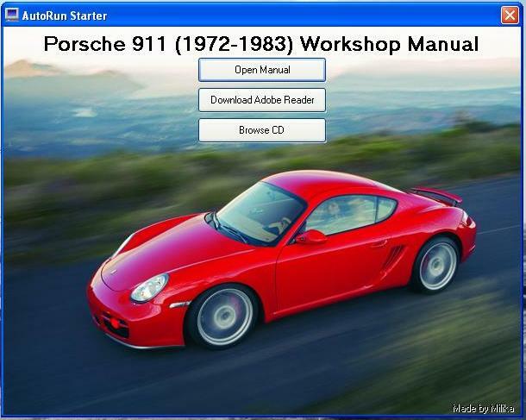Click the Porsche 911 Workshop Manual heading
The height and width of the screenshot is (420, 526).
261,44
